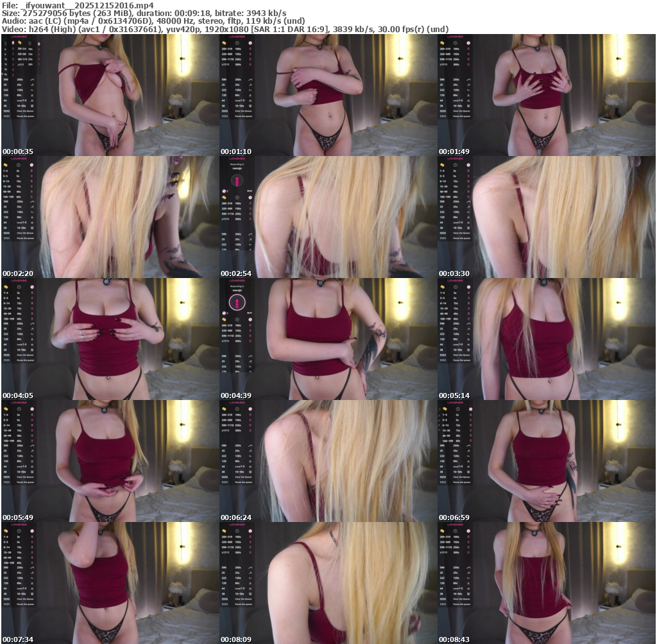Open the frame thumbnail stamped 00:08:43
The height and width of the screenshot is (644, 657).
[547, 583]
